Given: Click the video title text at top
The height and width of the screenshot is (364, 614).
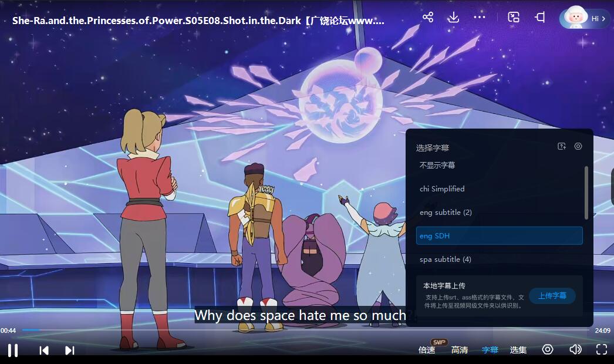Looking at the screenshot, I should 198,21.
